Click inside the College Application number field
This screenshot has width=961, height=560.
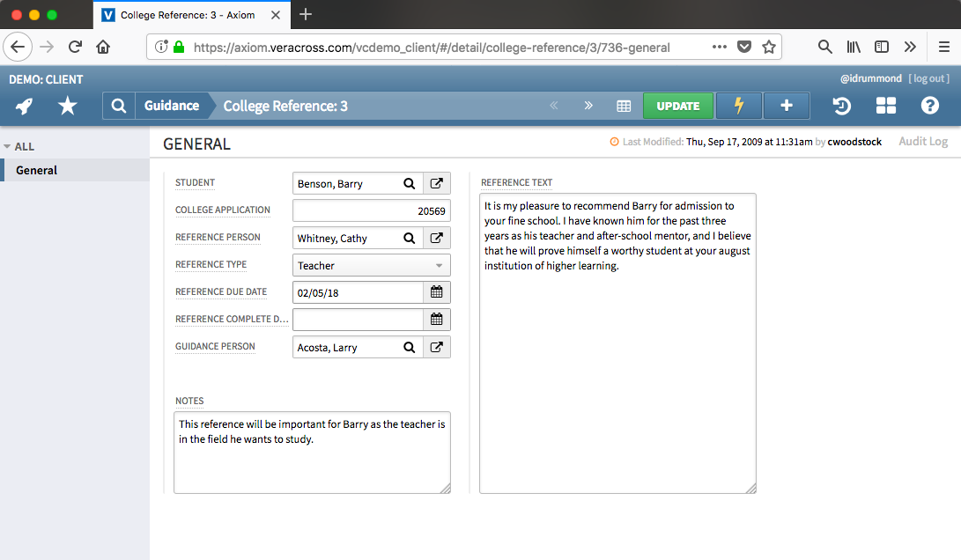(371, 210)
